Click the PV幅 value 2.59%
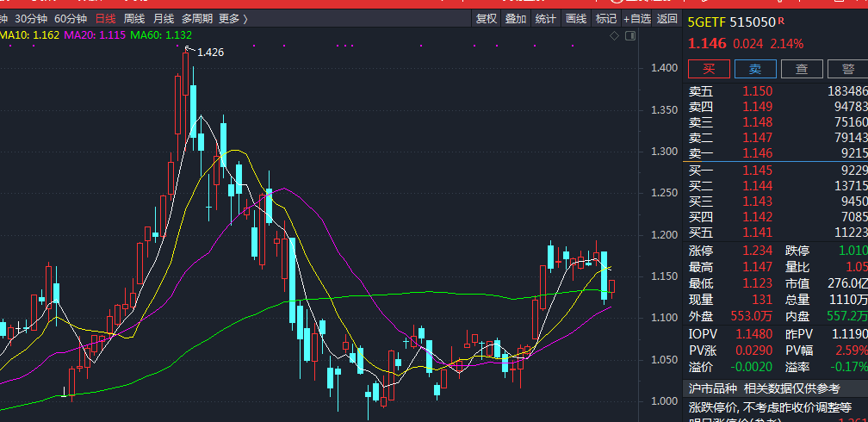 852,350
